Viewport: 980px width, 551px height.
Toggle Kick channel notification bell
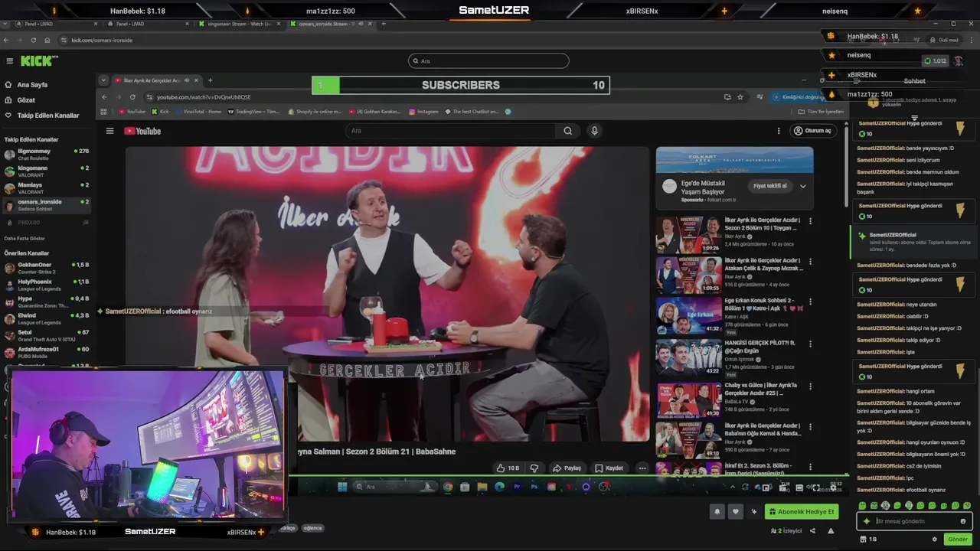[717, 512]
